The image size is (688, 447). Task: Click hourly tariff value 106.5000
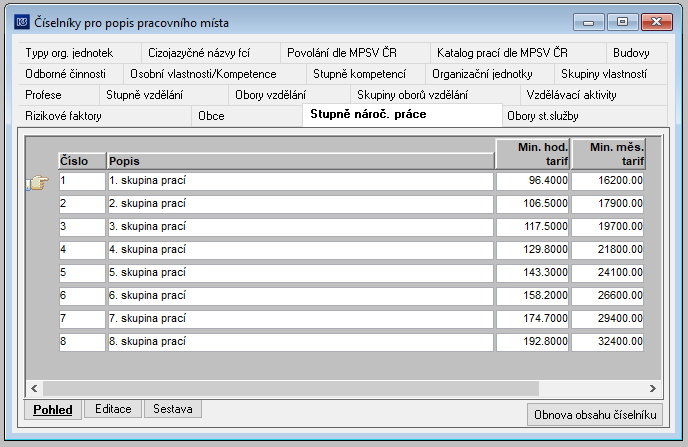(533, 204)
